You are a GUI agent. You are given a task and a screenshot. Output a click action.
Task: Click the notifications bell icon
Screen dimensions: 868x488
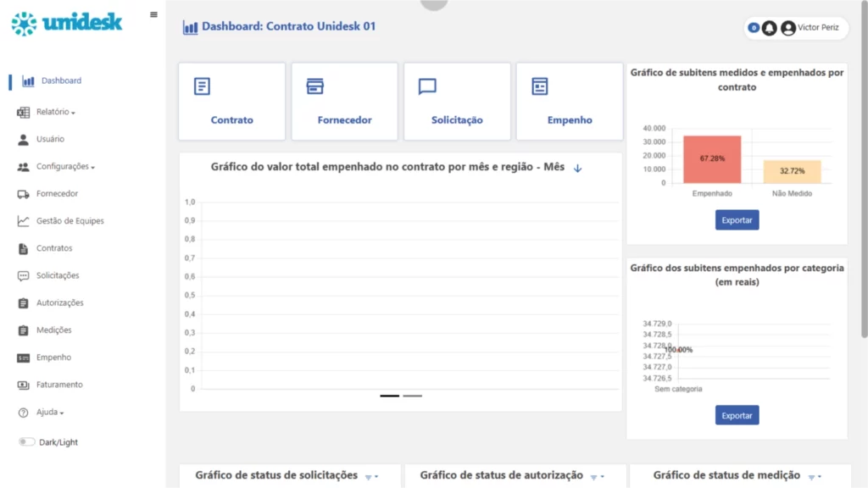coord(769,28)
